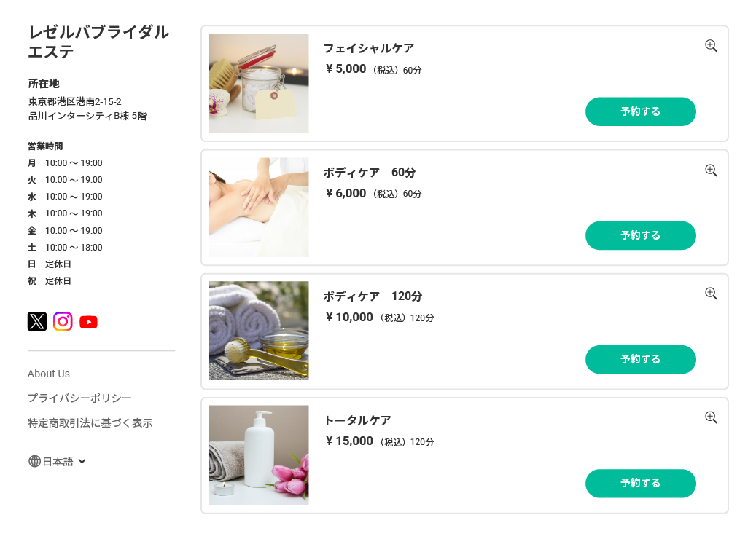This screenshot has width=756, height=539.
Task: Open the Instagram social icon
Action: (63, 321)
